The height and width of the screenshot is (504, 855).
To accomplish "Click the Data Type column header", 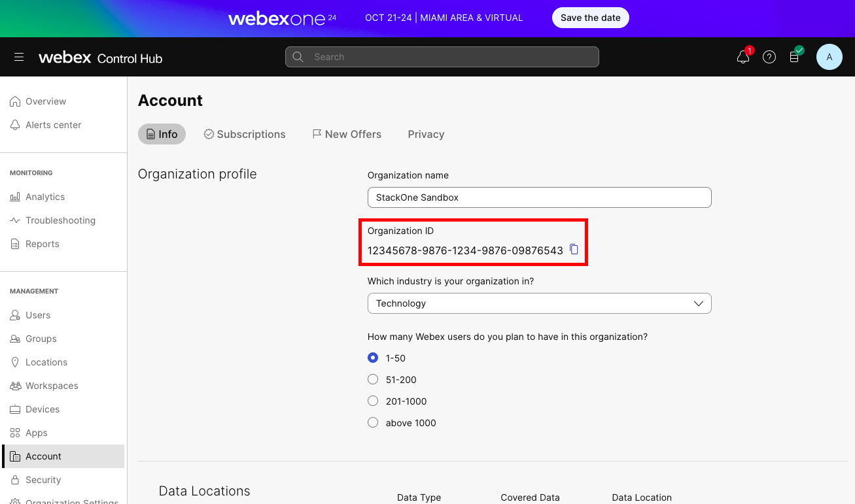I will [x=419, y=497].
